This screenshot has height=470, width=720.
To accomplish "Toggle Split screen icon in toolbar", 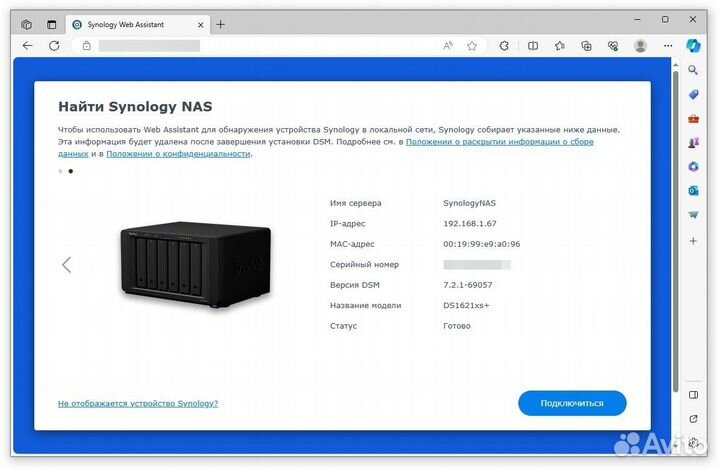I will click(x=533, y=45).
